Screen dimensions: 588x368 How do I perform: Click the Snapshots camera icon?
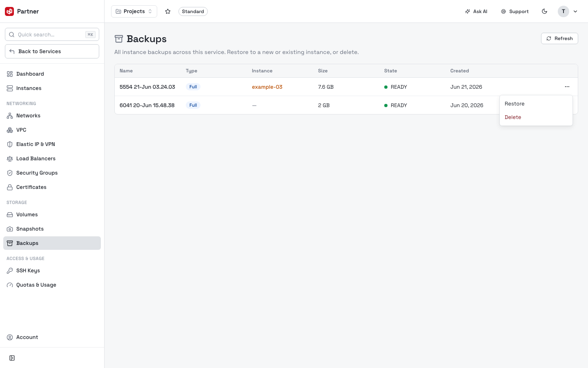[10, 229]
